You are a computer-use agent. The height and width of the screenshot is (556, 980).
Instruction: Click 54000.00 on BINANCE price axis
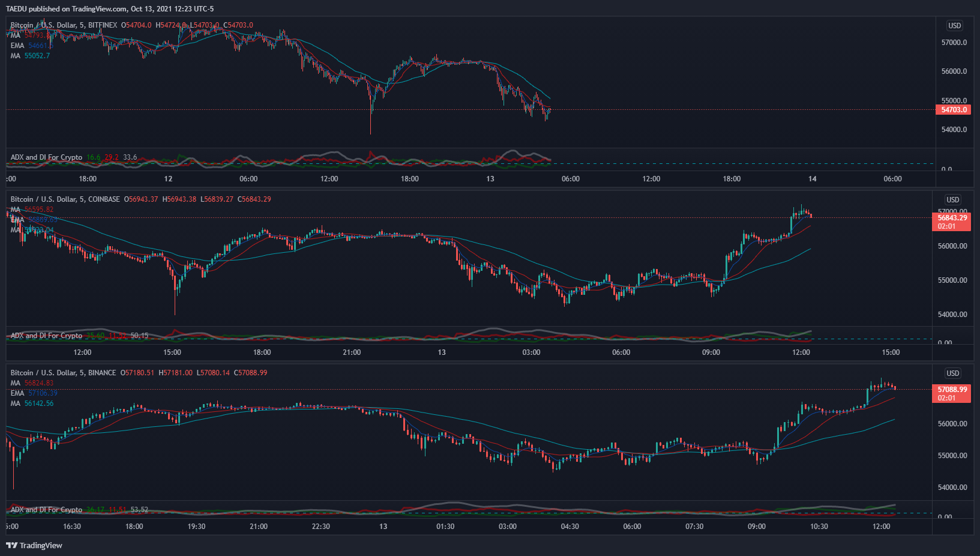(952, 488)
